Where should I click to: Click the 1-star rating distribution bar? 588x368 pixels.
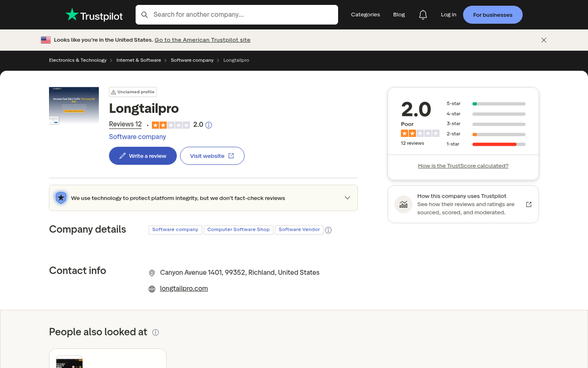498,144
